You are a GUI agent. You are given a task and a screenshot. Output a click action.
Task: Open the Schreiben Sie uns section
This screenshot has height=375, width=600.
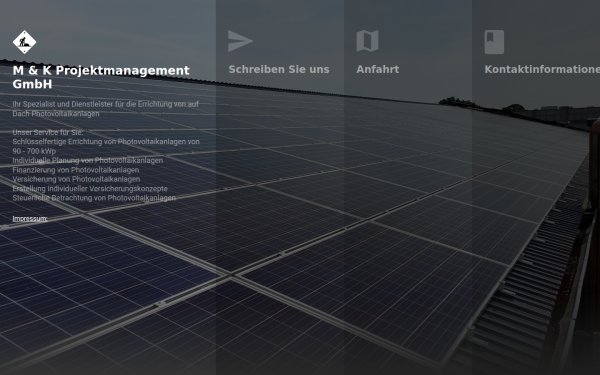(x=279, y=69)
